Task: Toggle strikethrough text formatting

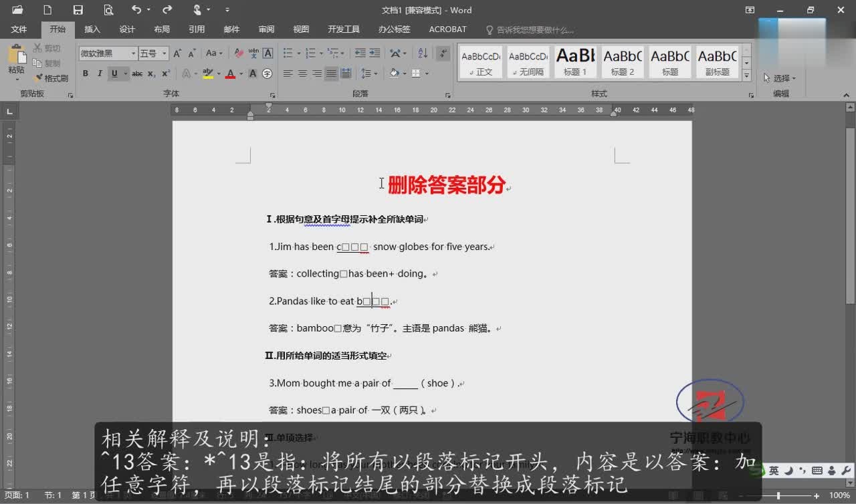Action: pos(137,74)
